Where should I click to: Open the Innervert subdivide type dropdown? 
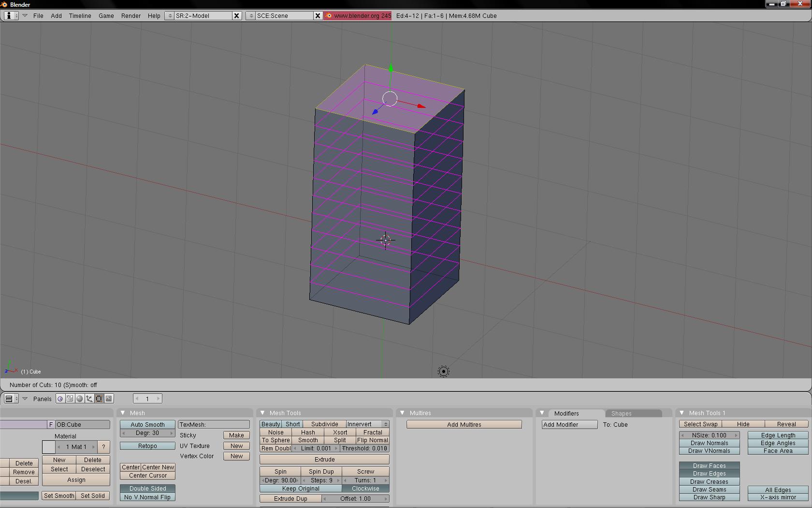click(x=368, y=424)
